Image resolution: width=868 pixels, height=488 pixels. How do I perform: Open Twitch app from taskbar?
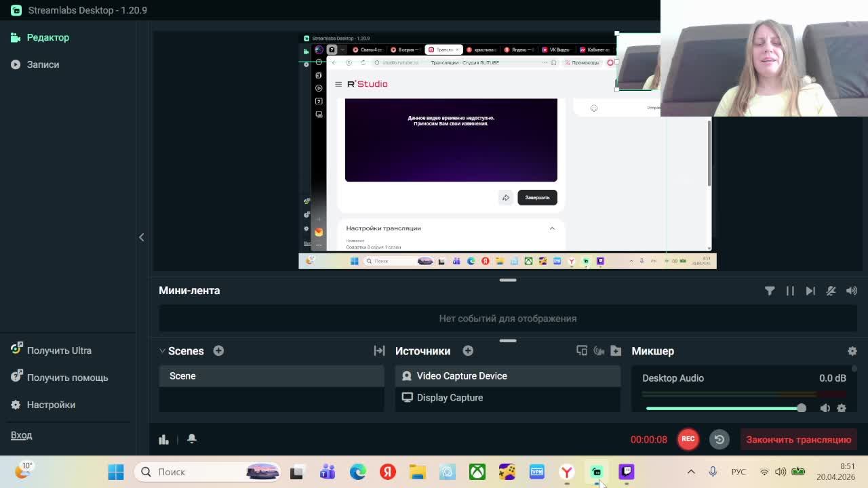tap(627, 472)
